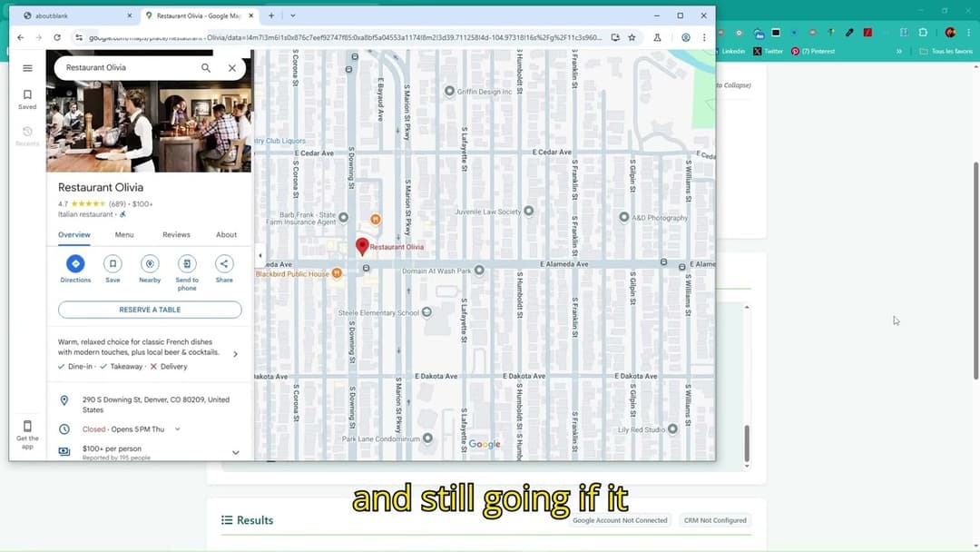Search Nearby places
Screen dimensions: 980x552
point(150,270)
